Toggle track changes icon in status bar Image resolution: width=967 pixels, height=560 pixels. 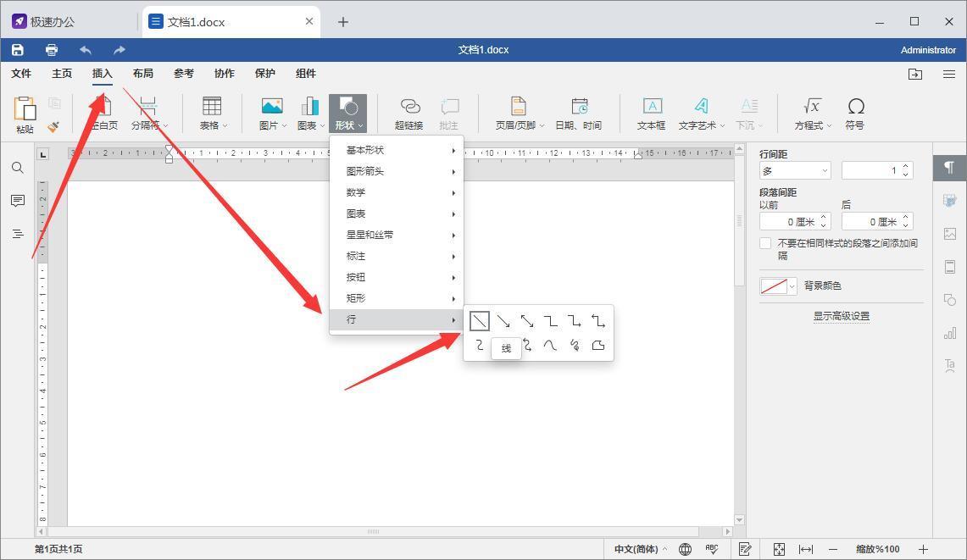click(x=745, y=549)
